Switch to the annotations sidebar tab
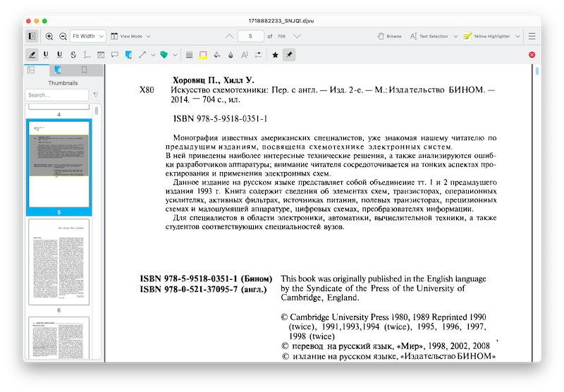564x392 pixels. point(58,70)
